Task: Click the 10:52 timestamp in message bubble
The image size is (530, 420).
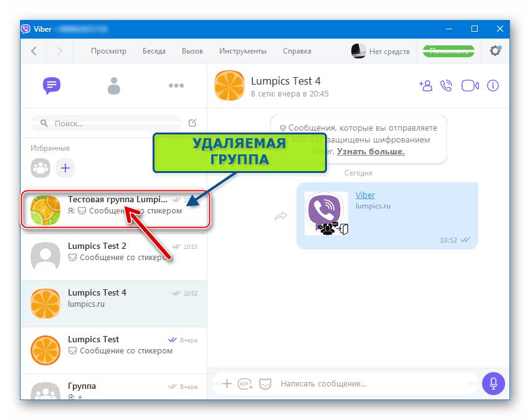Action: click(448, 240)
